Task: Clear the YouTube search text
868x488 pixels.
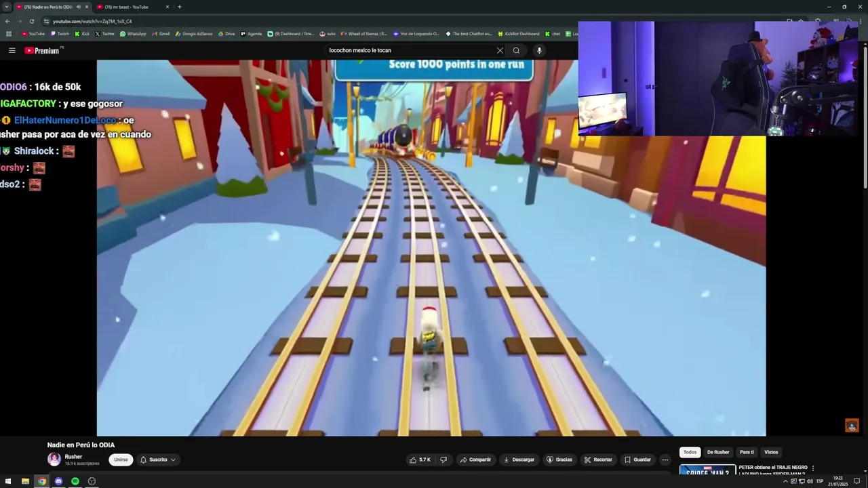Action: point(500,50)
